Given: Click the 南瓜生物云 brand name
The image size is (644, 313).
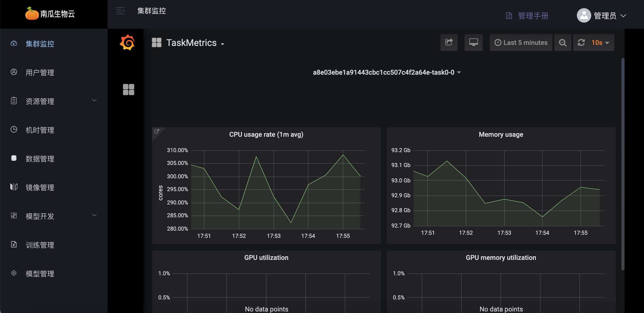Looking at the screenshot, I should [x=57, y=14].
